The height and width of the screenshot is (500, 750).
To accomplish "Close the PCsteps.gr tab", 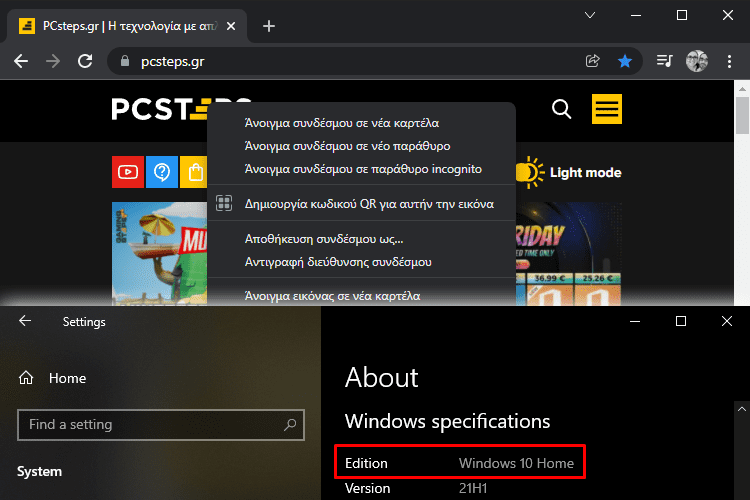I will (x=231, y=26).
